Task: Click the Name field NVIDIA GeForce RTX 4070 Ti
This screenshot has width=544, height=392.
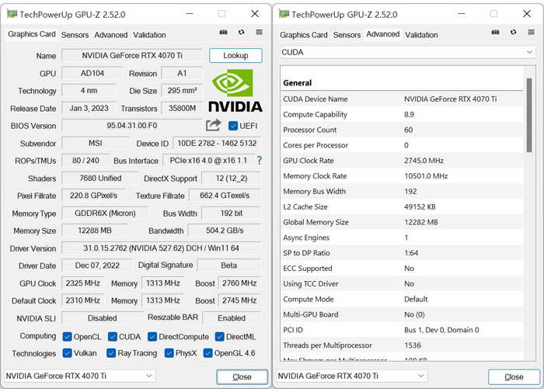Action: pos(132,55)
